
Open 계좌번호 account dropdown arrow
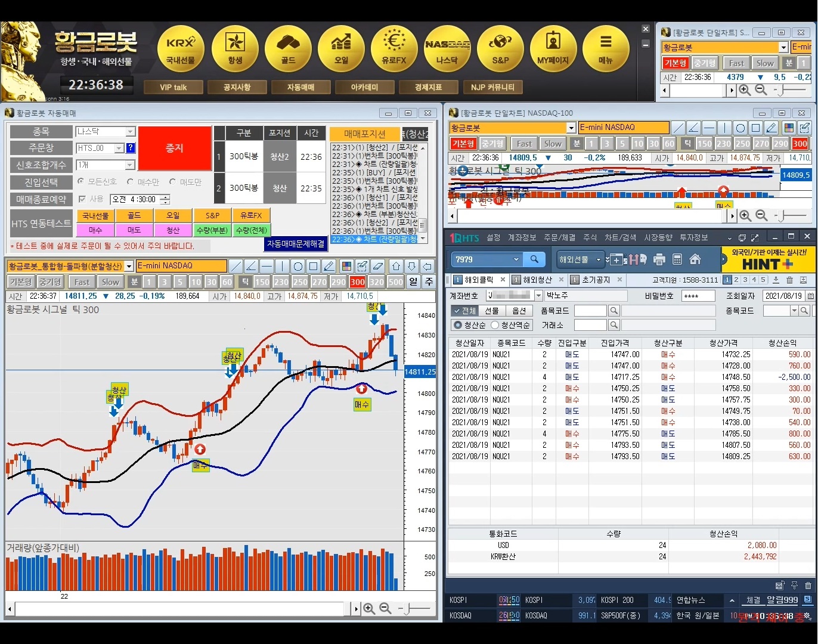(x=538, y=296)
